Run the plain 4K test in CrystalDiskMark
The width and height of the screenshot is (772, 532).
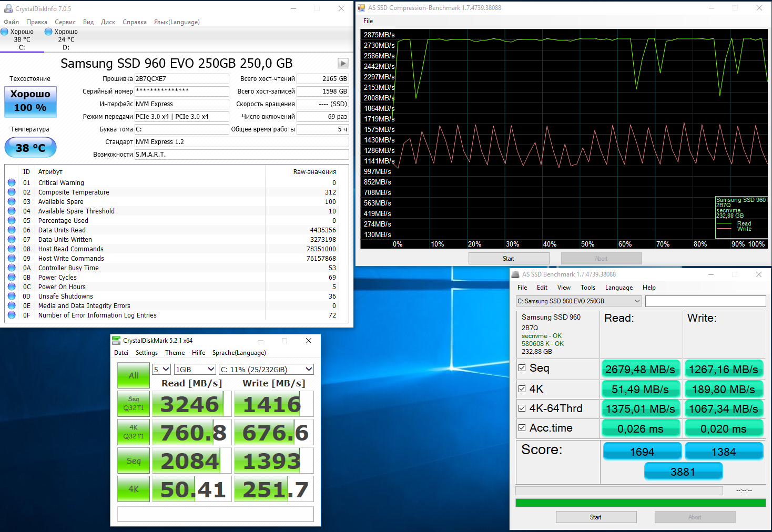coord(134,489)
